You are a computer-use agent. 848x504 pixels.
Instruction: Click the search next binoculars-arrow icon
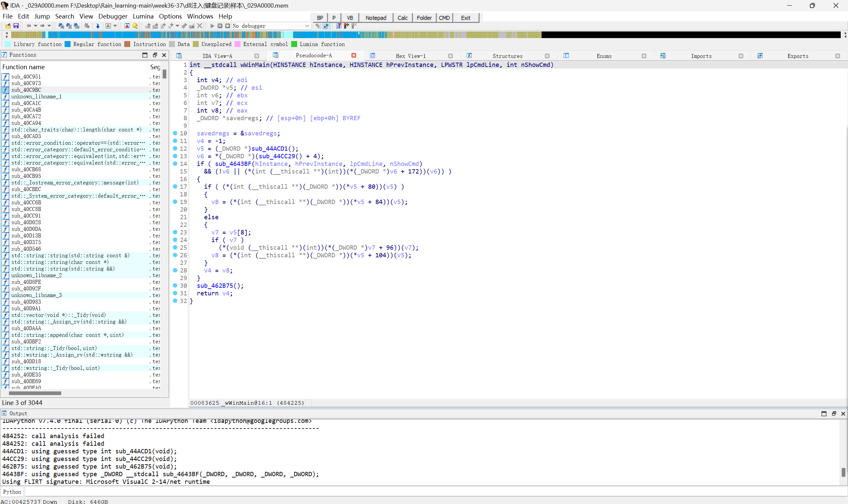(x=87, y=26)
